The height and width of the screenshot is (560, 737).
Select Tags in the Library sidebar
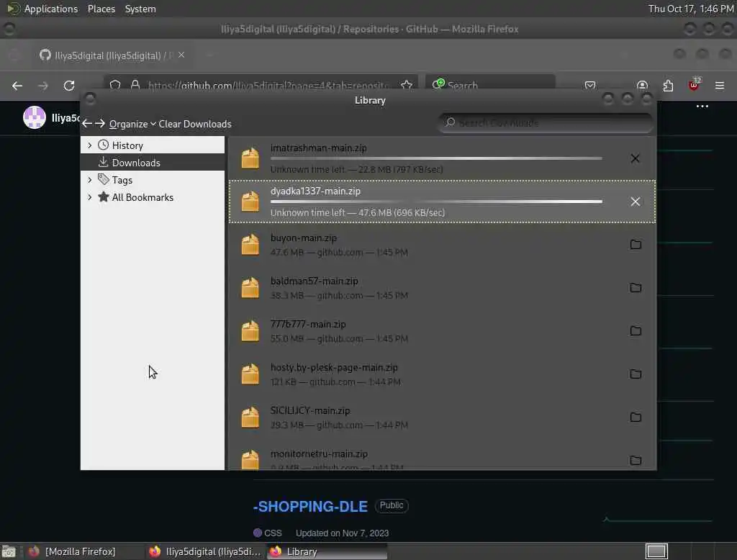pos(153,180)
